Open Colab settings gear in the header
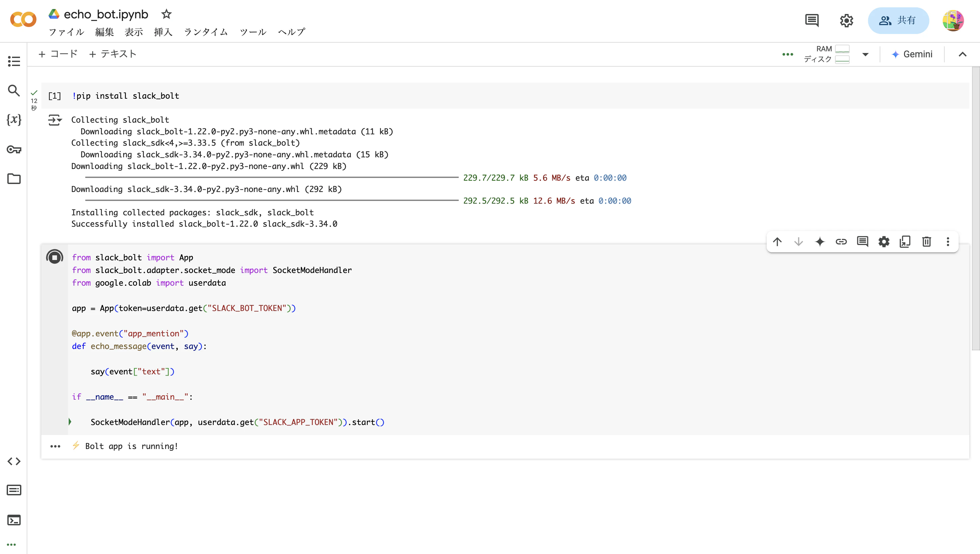Viewport: 980px width, 554px height. click(846, 20)
